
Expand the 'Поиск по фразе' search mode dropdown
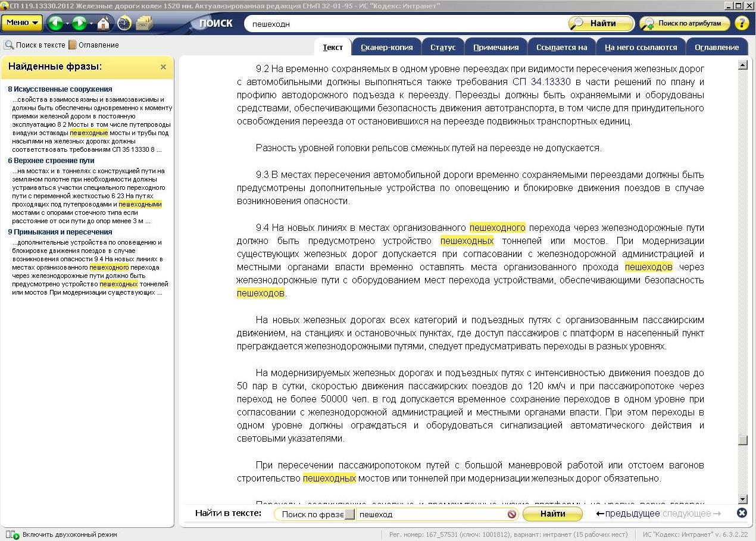[x=349, y=514]
